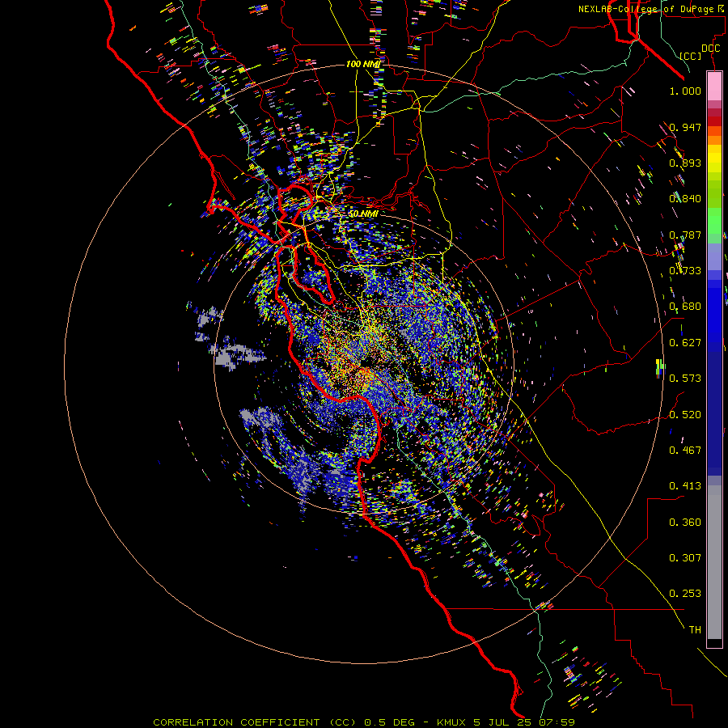Click the 07:59 timestamp
The image size is (728, 728).
pyautogui.click(x=557, y=722)
